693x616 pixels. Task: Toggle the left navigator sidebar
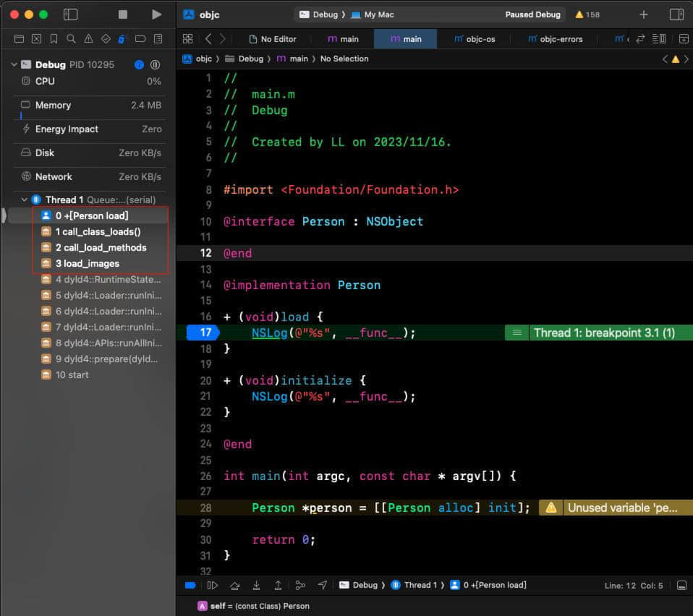(x=70, y=14)
